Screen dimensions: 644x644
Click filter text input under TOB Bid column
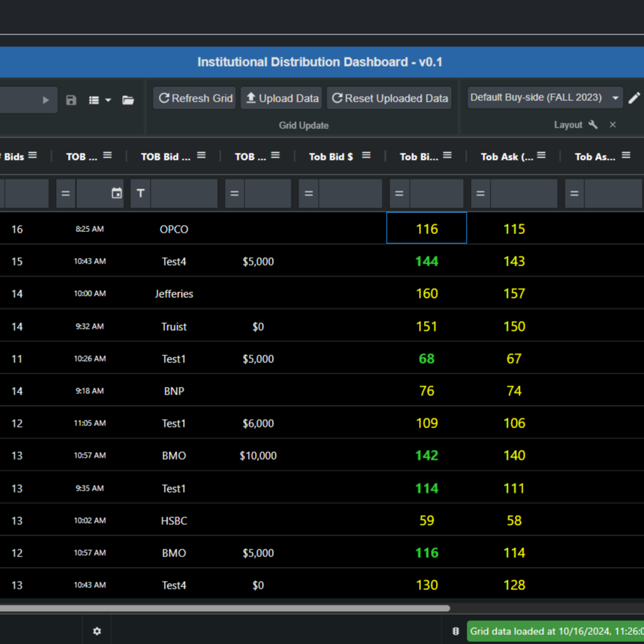(184, 193)
